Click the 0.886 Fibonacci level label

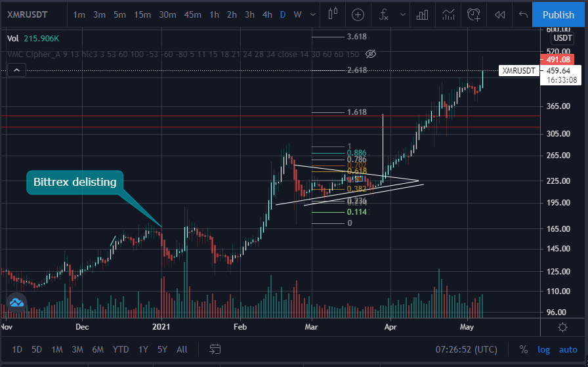(356, 153)
